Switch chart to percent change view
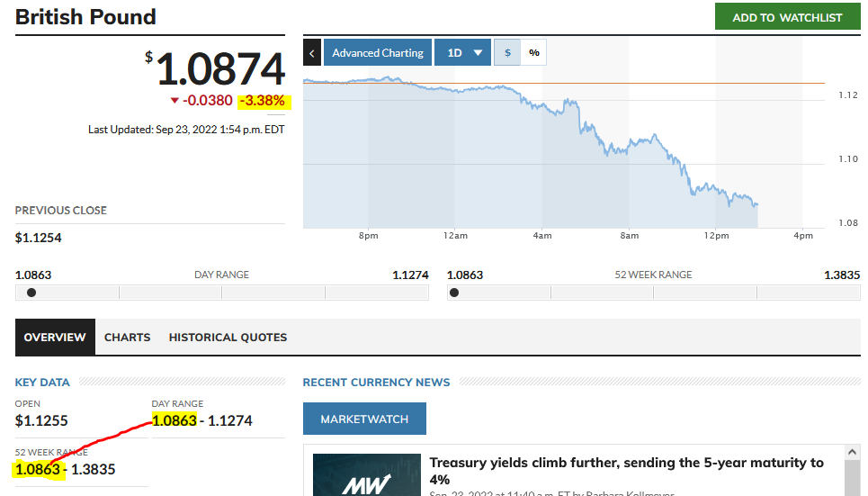 pyautogui.click(x=534, y=53)
